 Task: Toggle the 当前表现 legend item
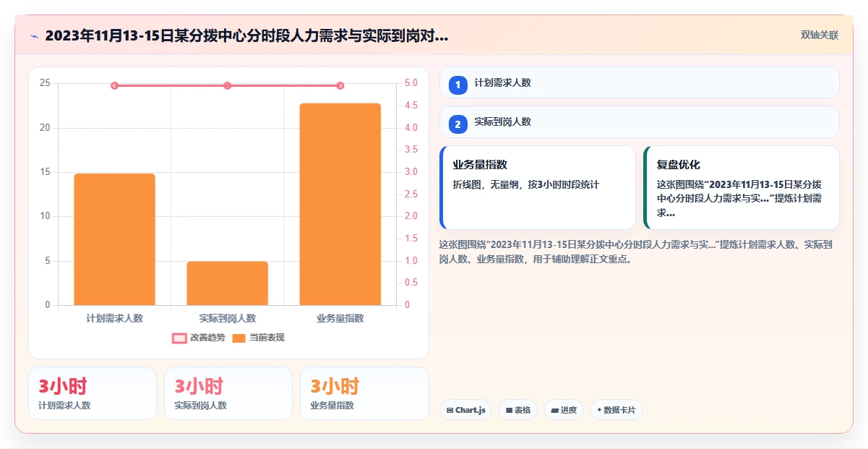(x=258, y=338)
